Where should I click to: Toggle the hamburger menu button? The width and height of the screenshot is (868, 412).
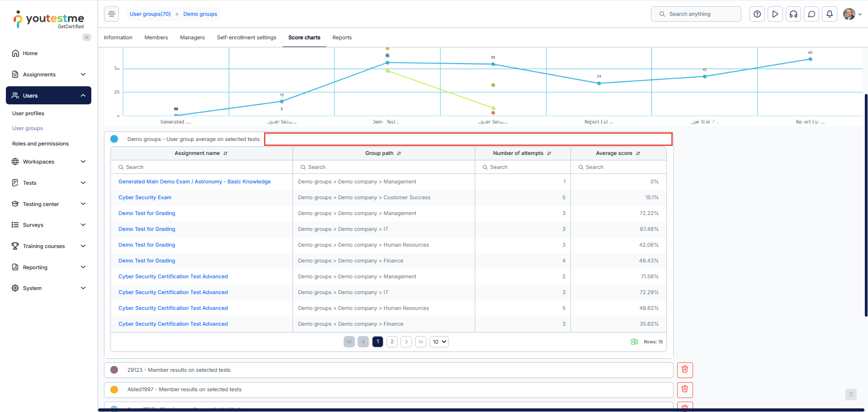tap(112, 14)
